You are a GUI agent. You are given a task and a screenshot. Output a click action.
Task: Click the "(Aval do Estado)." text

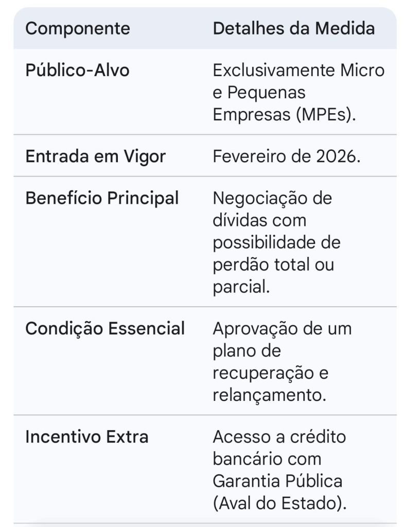tap(279, 503)
